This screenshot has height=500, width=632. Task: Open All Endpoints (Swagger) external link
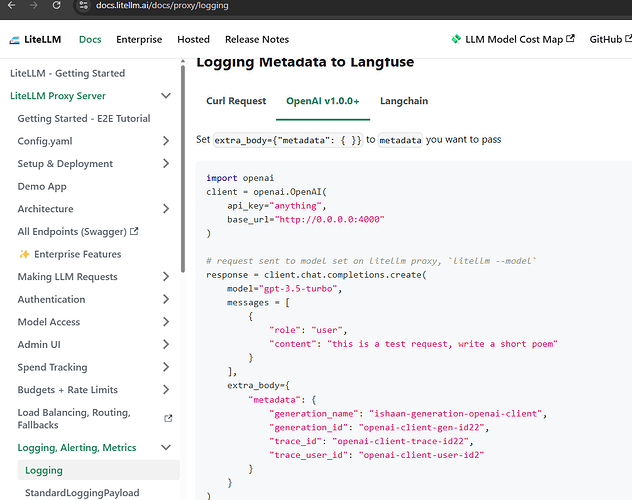pos(78,232)
